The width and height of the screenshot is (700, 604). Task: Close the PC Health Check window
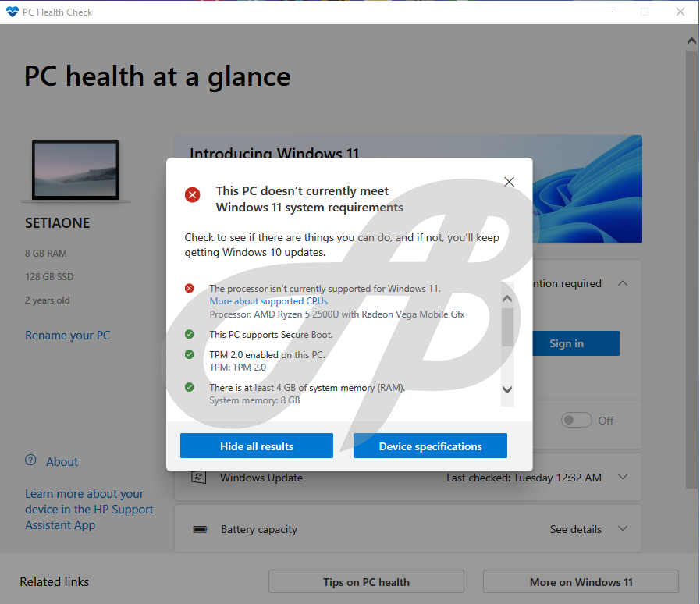point(680,12)
